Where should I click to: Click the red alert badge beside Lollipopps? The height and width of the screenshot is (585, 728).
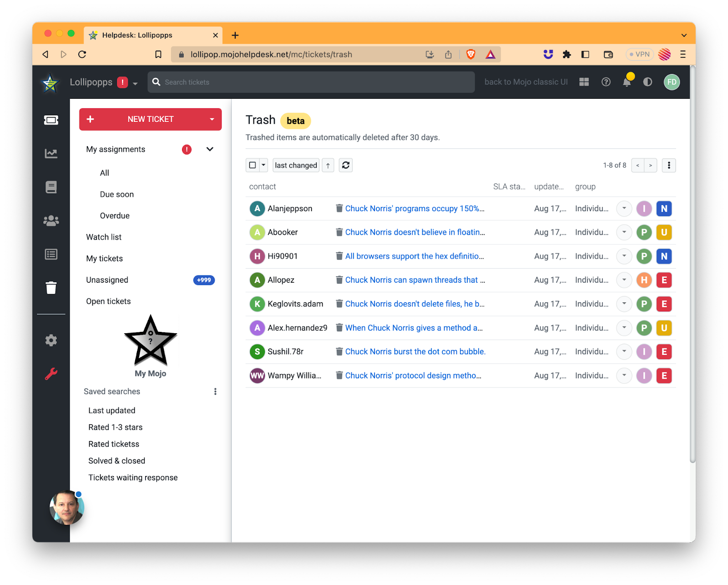coord(122,82)
